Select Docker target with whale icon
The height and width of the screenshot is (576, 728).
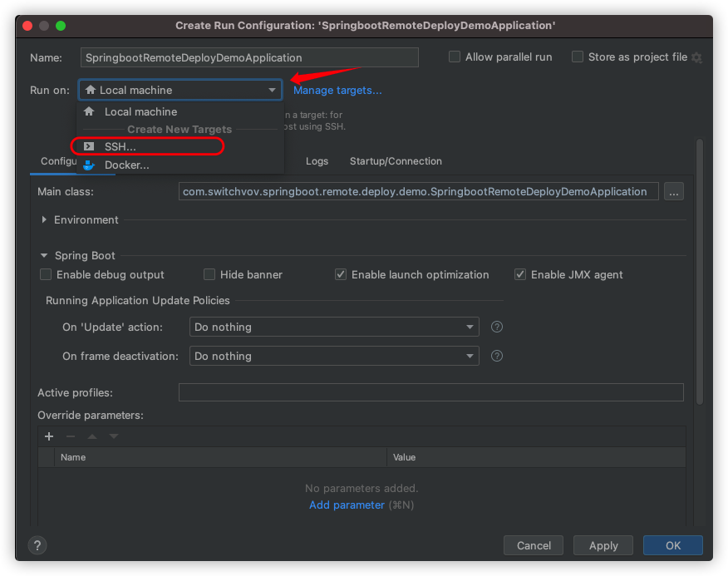(x=126, y=165)
